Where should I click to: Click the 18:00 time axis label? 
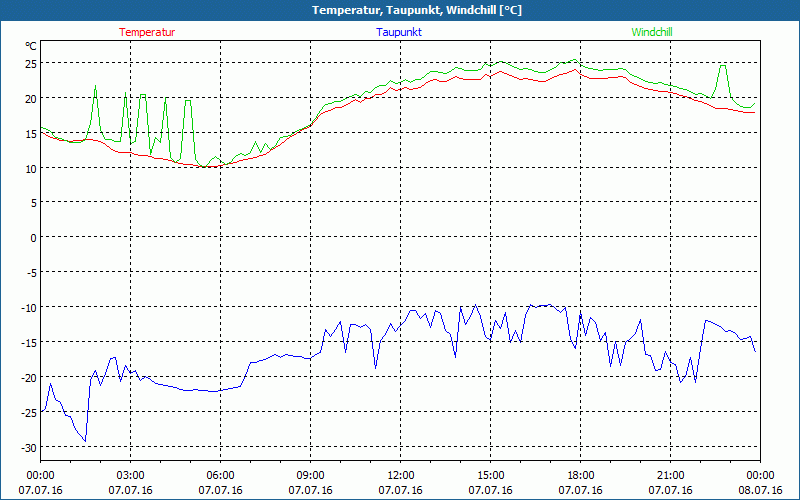581,476
